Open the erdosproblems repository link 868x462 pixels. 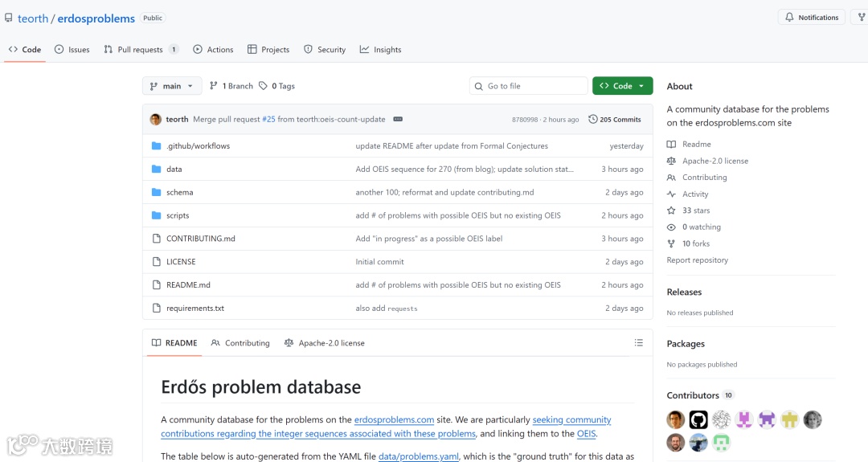96,18
